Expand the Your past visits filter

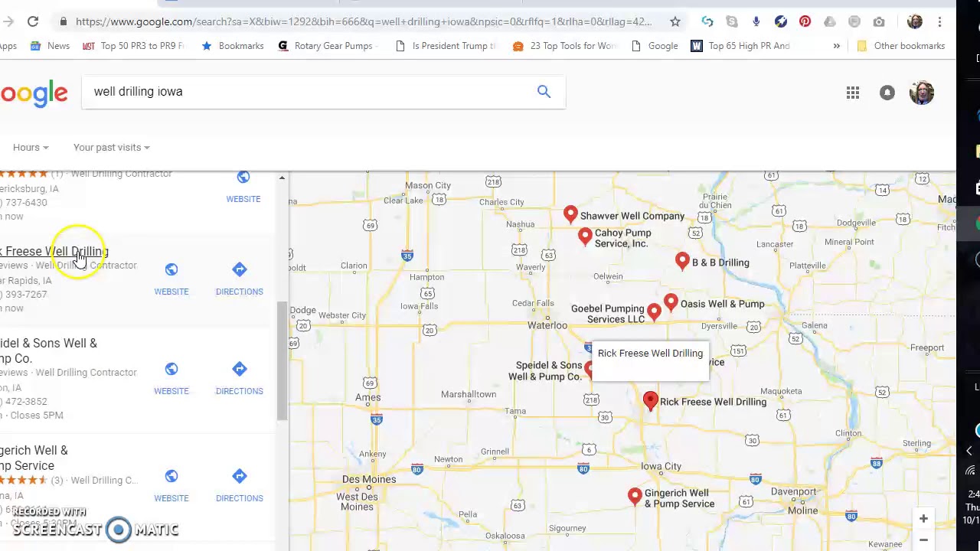click(x=112, y=147)
